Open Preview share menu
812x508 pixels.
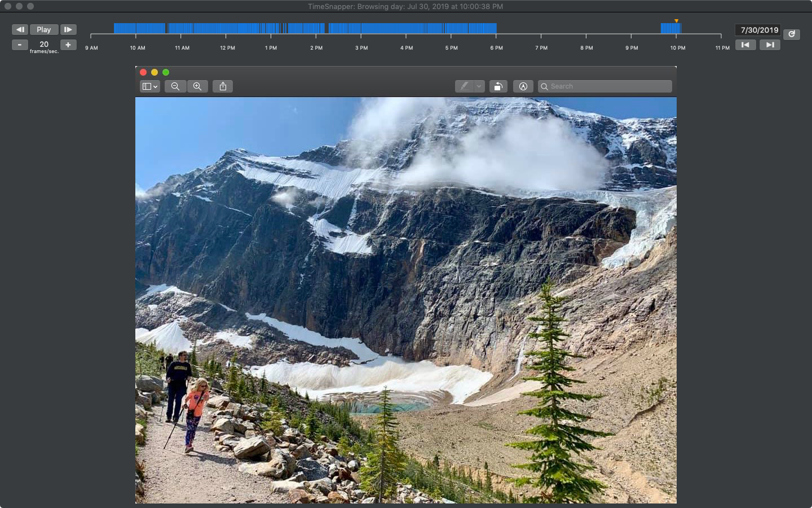(223, 86)
